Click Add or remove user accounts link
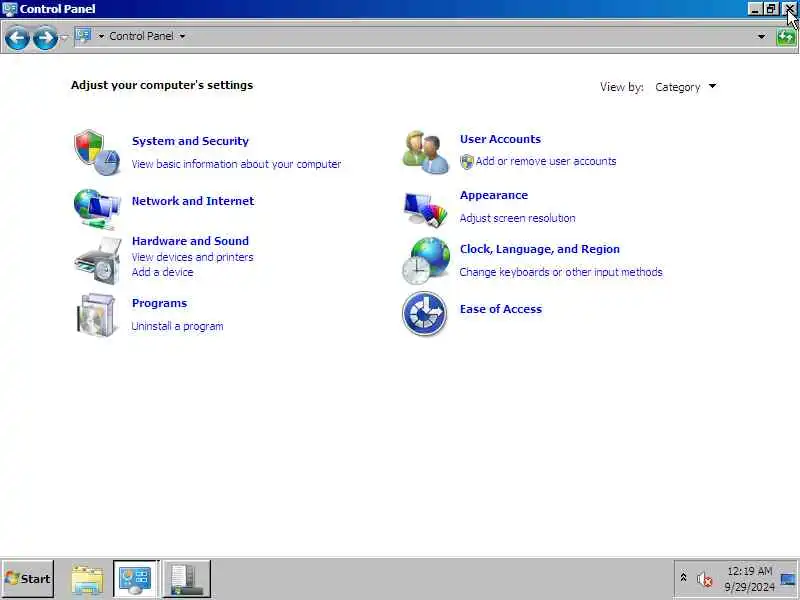Image resolution: width=800 pixels, height=600 pixels. tap(546, 161)
